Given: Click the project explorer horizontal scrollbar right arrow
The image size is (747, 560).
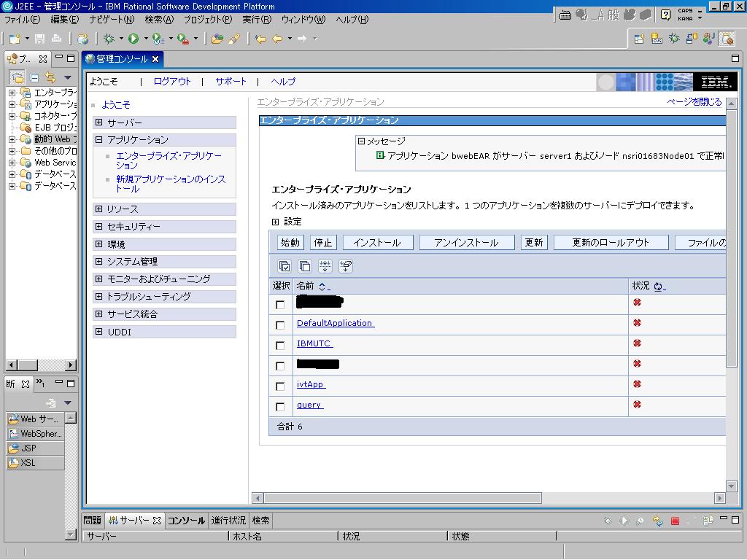Looking at the screenshot, I should [71, 365].
